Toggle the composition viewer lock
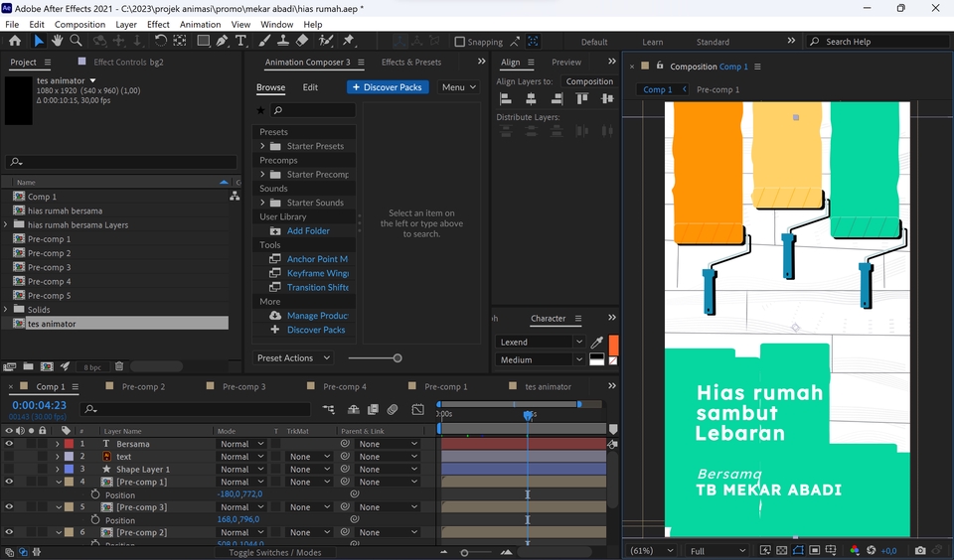This screenshot has width=954, height=560. (x=659, y=66)
